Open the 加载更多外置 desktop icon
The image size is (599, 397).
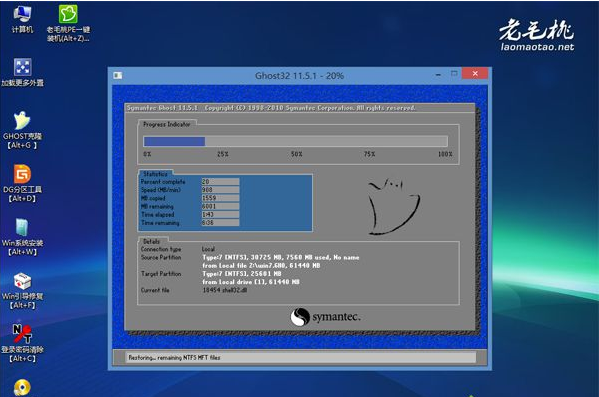click(x=23, y=73)
